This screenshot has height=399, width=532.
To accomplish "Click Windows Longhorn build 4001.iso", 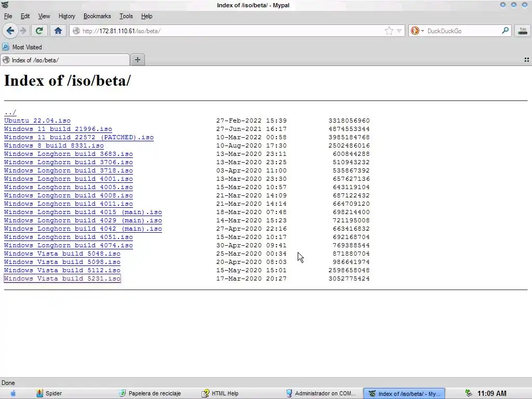I will pyautogui.click(x=69, y=179).
